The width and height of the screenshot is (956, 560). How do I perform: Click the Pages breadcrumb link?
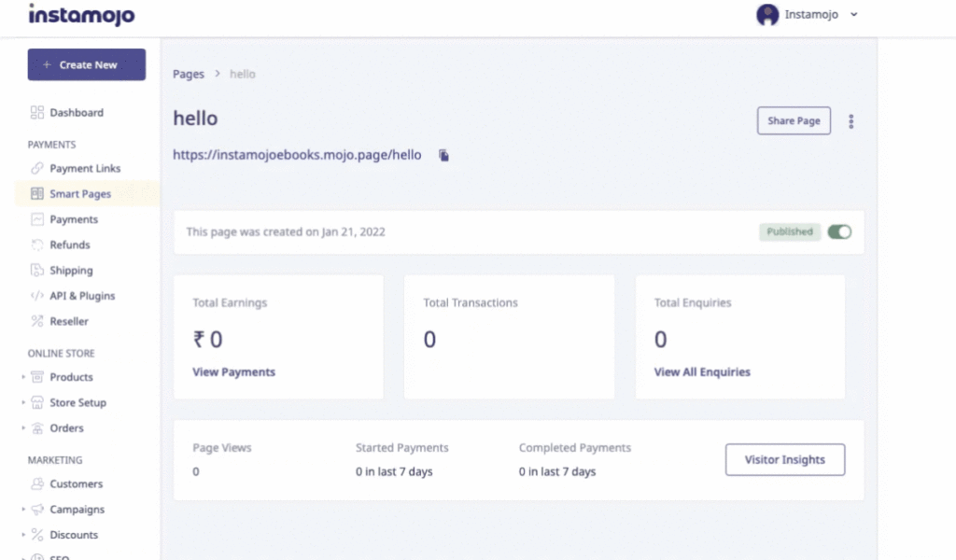coord(189,74)
